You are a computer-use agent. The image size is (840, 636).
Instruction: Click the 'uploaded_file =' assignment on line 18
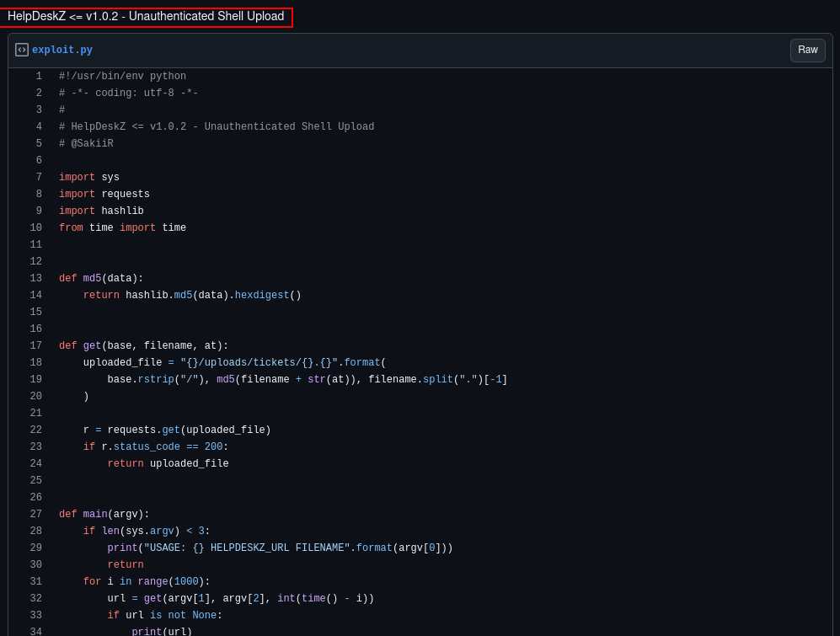click(x=234, y=362)
